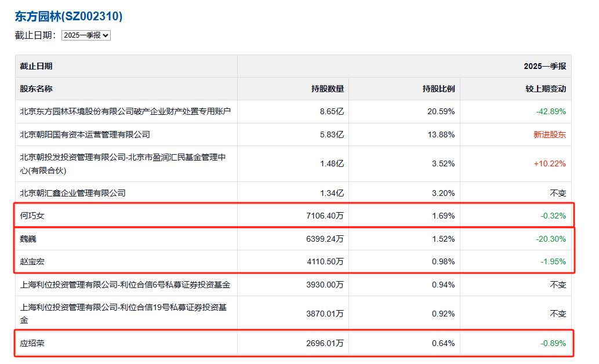Click the 3.52% holding ratio

(444, 164)
